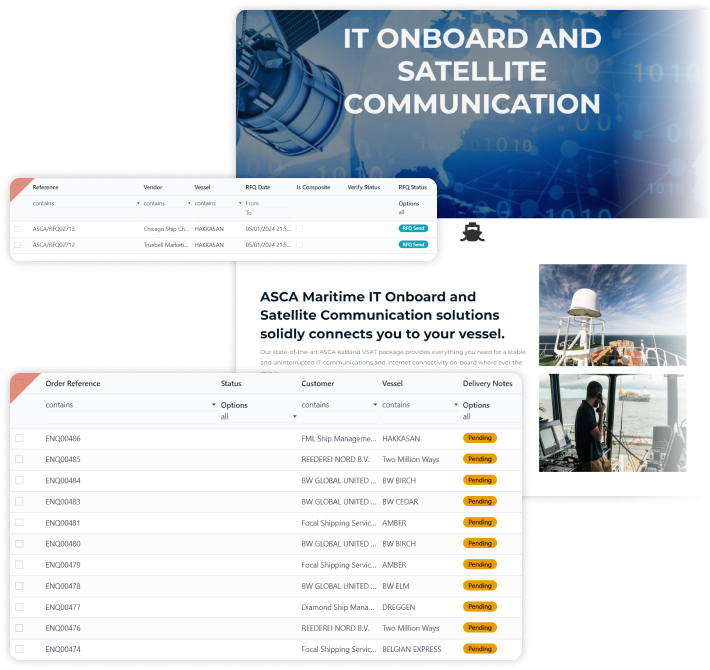Click Pending badge on ENQ00479 row
Image resolution: width=710 pixels, height=670 pixels.
click(480, 565)
